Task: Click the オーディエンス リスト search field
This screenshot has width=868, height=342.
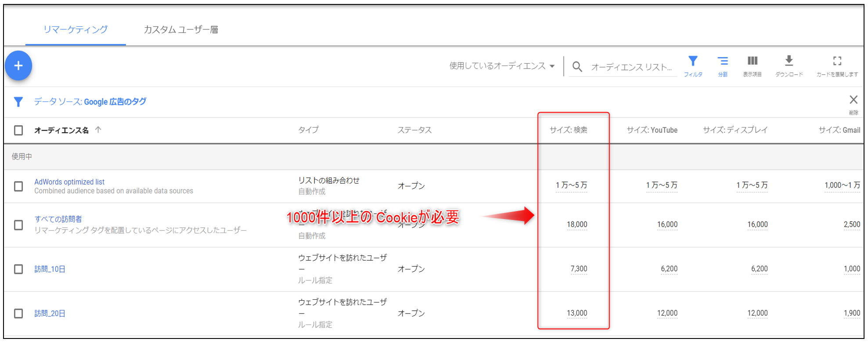Action: (x=631, y=67)
